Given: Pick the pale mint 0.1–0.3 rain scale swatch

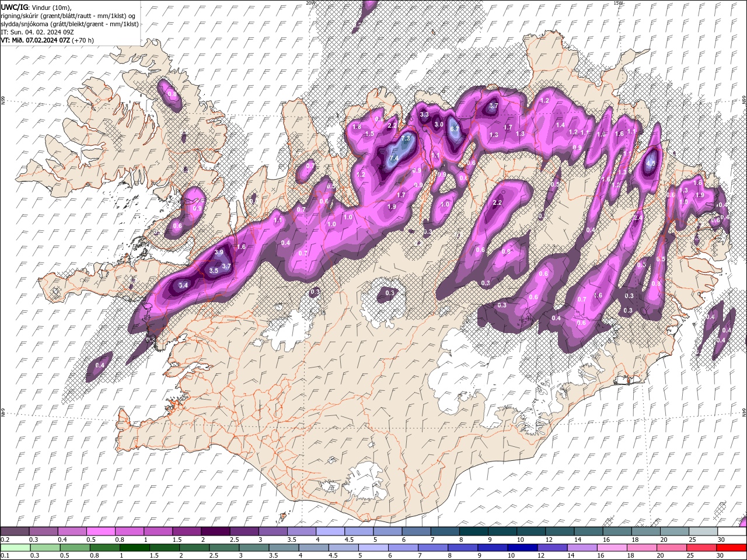Looking at the screenshot, I should pyautogui.click(x=15, y=548).
